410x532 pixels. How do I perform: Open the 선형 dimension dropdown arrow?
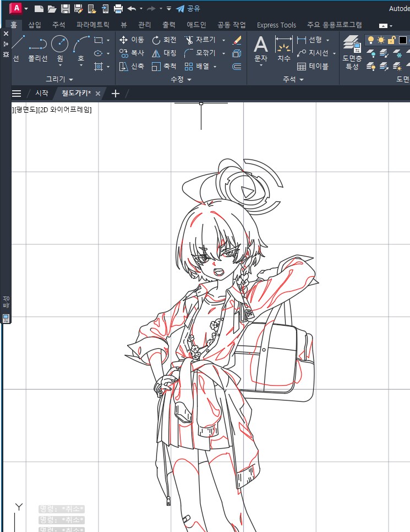(327, 40)
